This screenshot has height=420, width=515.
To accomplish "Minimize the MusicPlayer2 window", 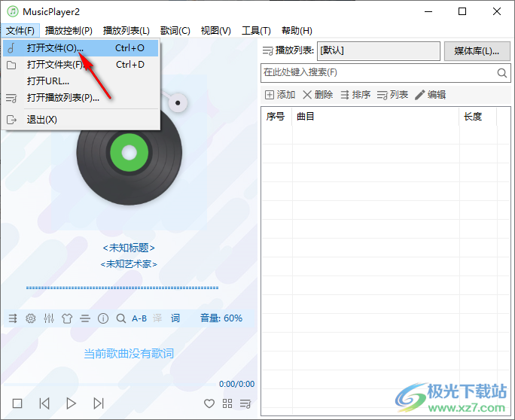I will [428, 11].
